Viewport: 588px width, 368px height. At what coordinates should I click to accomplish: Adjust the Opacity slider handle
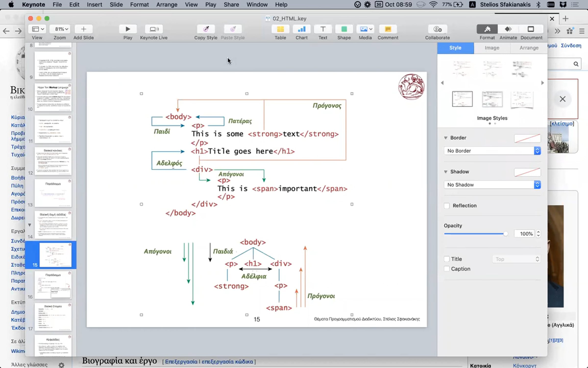click(505, 234)
